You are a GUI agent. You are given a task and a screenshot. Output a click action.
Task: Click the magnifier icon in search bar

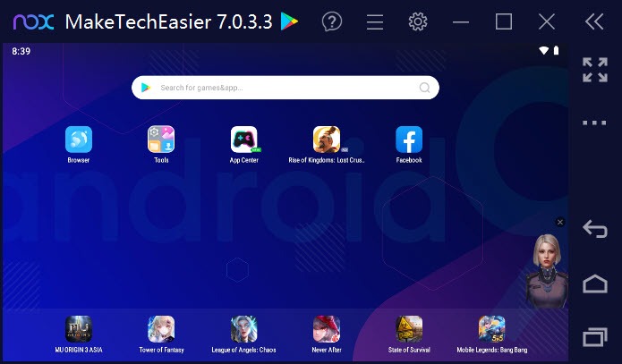[x=424, y=88]
